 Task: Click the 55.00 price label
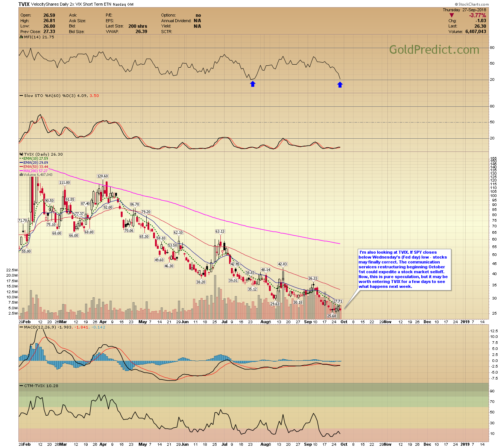[26, 251]
